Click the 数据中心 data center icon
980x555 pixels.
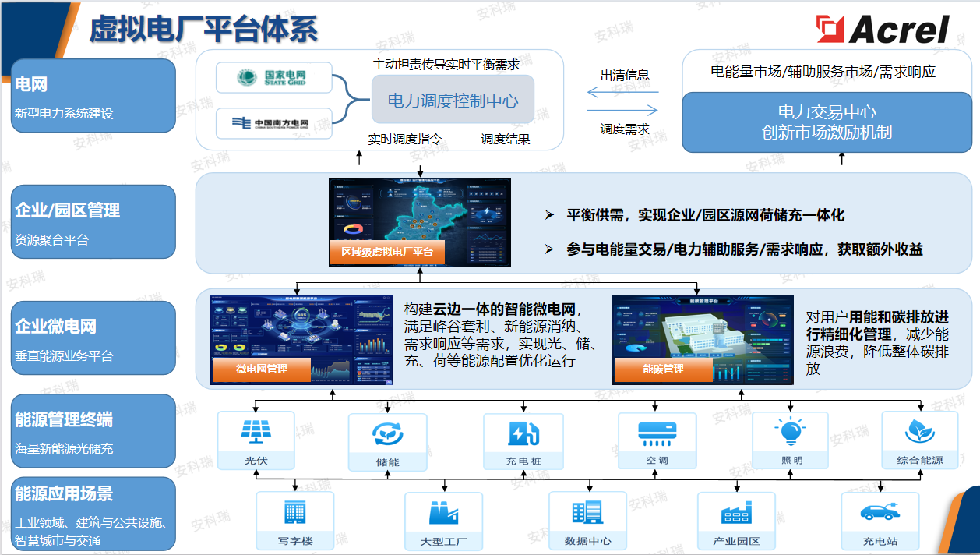(x=587, y=513)
